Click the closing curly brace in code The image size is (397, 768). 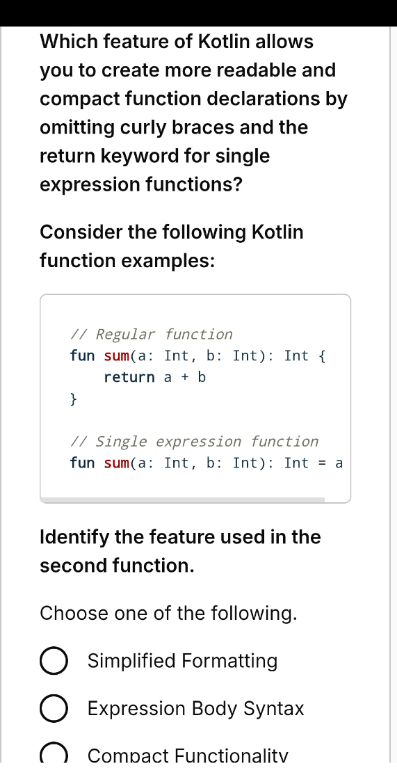(x=73, y=399)
